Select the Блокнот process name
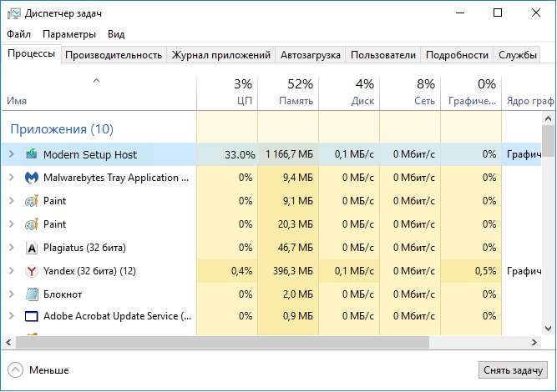This screenshot has width=557, height=392. coord(63,294)
